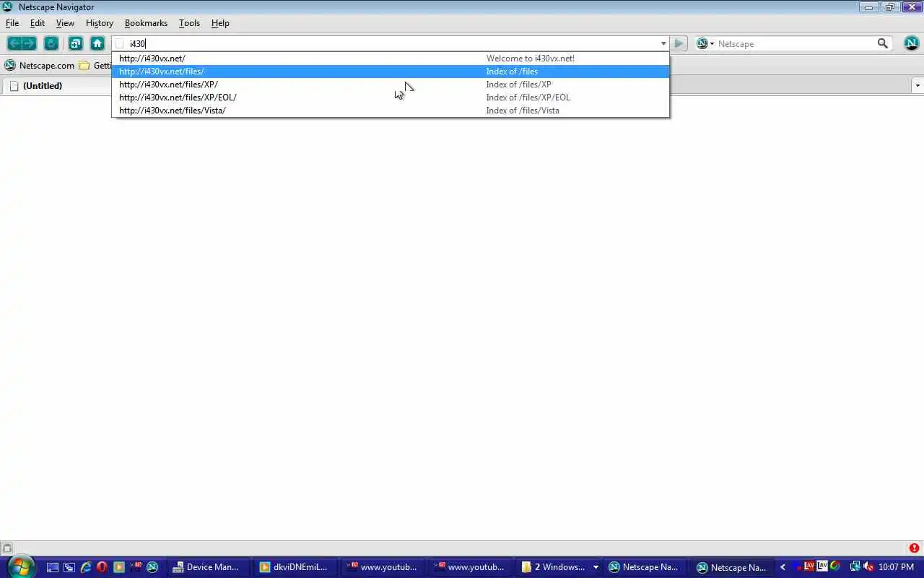The height and width of the screenshot is (578, 924).
Task: Open the File menu
Action: (12, 23)
